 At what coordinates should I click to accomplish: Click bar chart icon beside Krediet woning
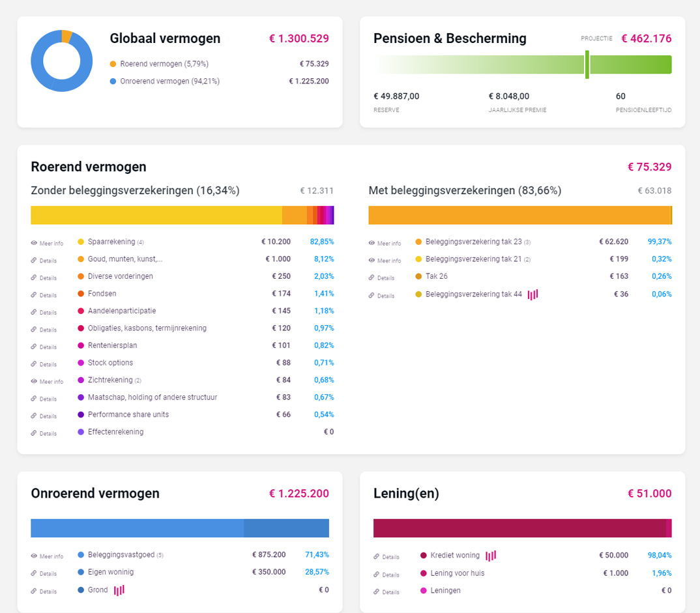(x=490, y=556)
